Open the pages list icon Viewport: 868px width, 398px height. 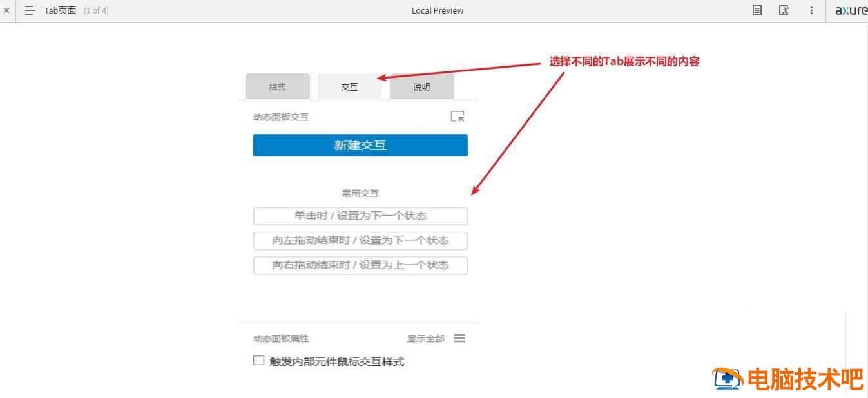click(x=30, y=10)
